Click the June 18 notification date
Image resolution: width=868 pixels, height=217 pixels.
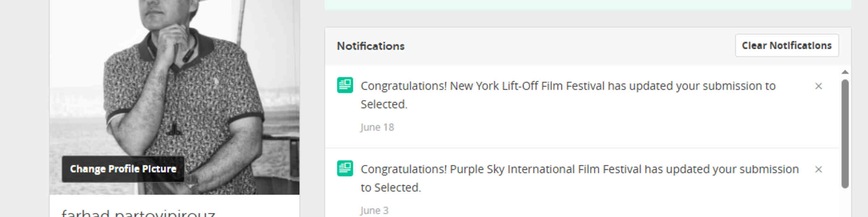pyautogui.click(x=377, y=127)
